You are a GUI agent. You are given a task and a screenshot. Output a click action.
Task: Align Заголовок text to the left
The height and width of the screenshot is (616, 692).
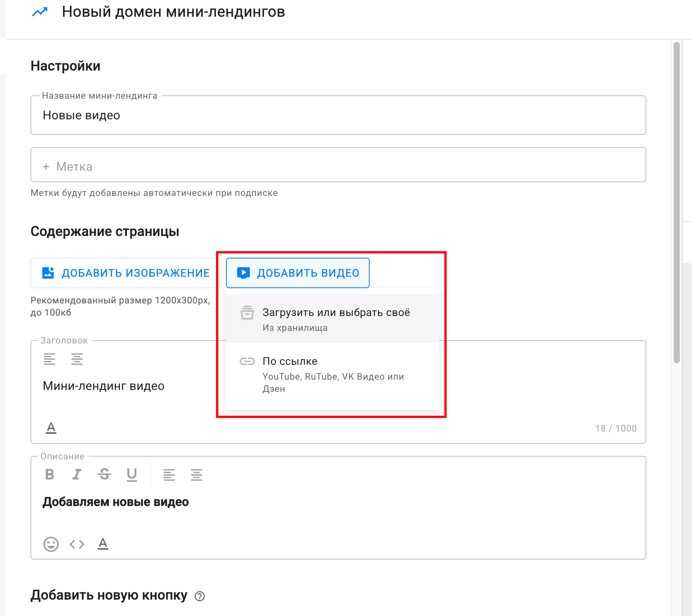pyautogui.click(x=50, y=359)
